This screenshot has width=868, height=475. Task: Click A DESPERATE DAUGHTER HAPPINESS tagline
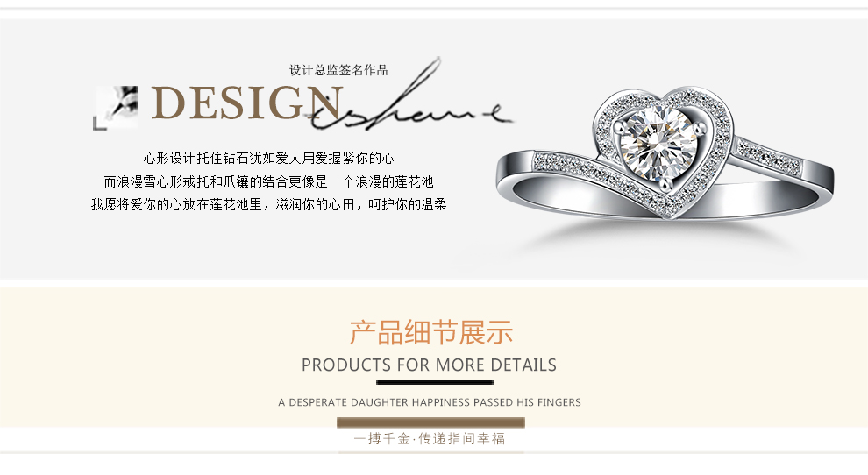pos(430,402)
